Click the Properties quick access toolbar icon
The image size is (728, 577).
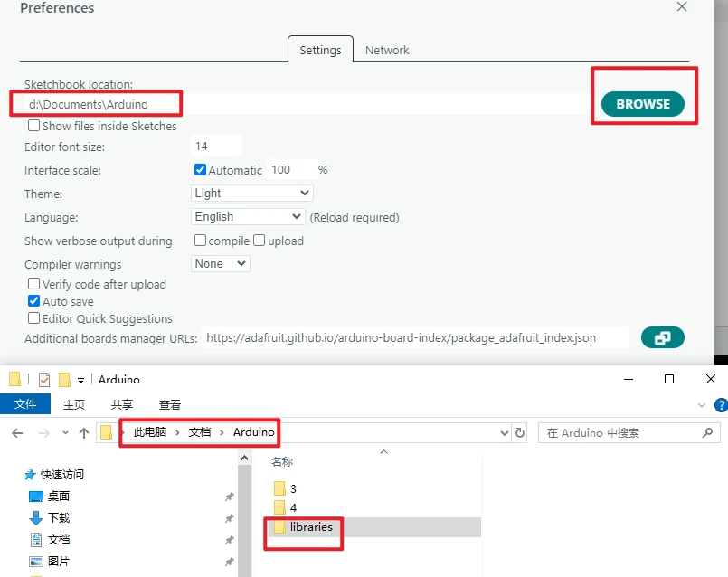(x=44, y=380)
